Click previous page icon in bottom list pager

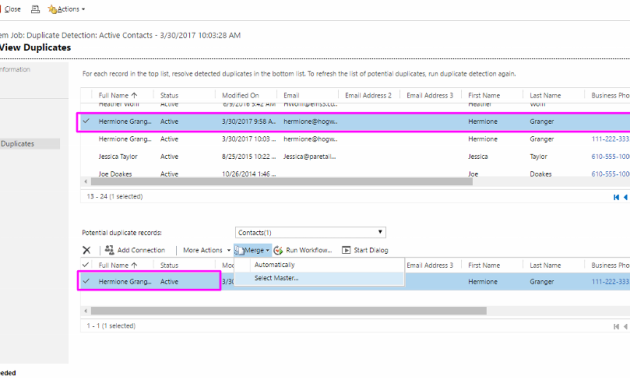[626, 326]
